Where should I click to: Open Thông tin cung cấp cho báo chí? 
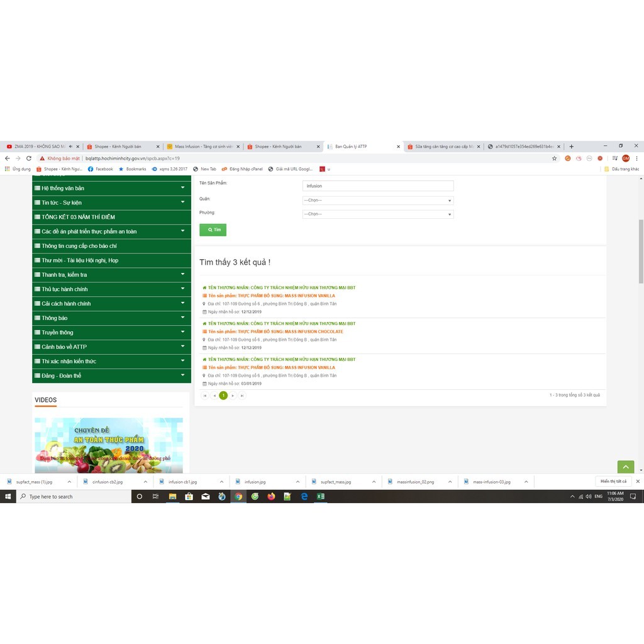tap(111, 246)
